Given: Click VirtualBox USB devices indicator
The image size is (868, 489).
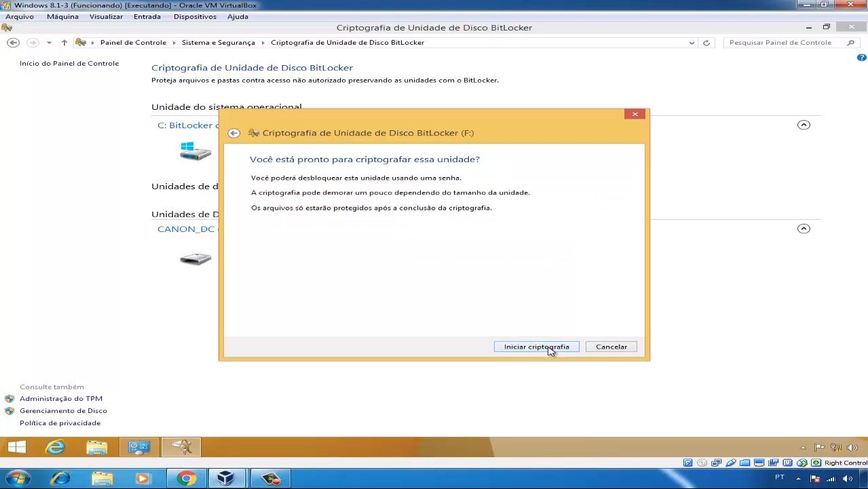Looking at the screenshot, I should pos(730,463).
